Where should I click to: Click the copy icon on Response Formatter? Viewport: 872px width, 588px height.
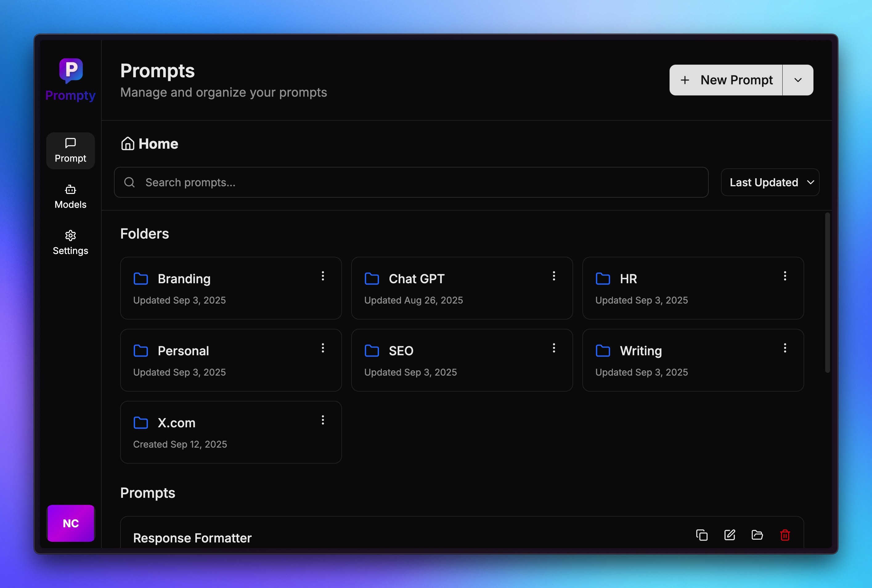(x=702, y=535)
